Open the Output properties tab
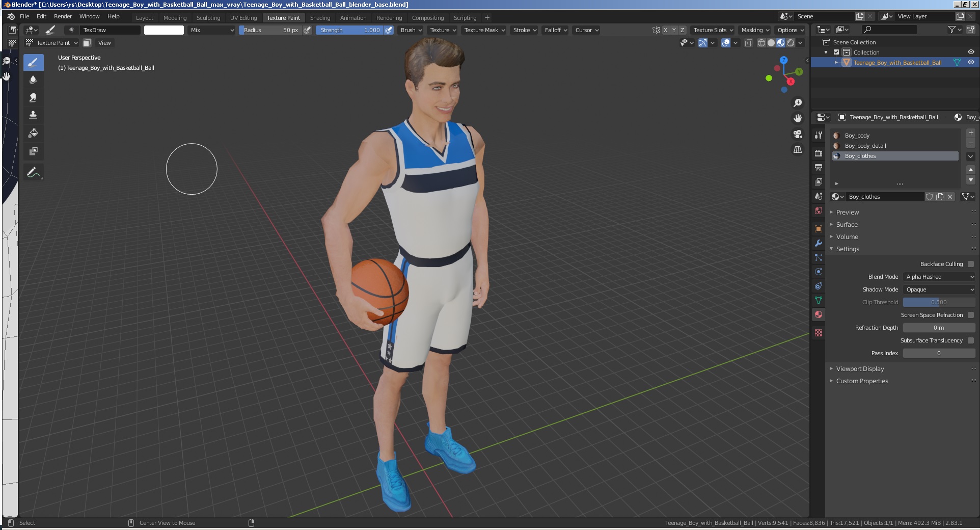 click(819, 168)
